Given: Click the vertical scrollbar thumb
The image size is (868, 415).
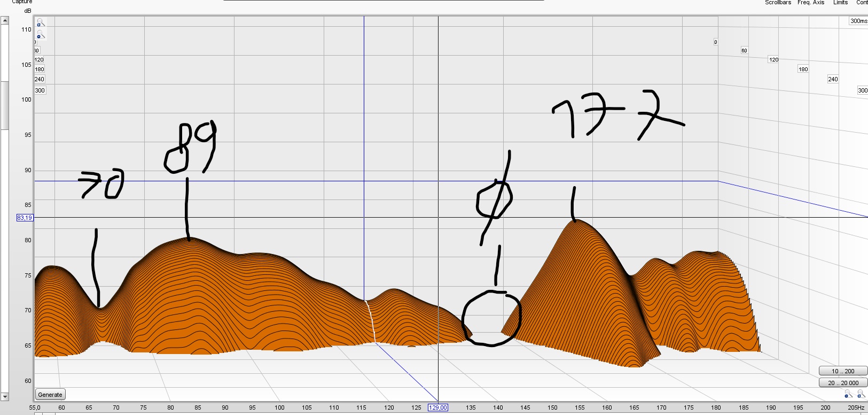Looking at the screenshot, I should [x=5, y=105].
